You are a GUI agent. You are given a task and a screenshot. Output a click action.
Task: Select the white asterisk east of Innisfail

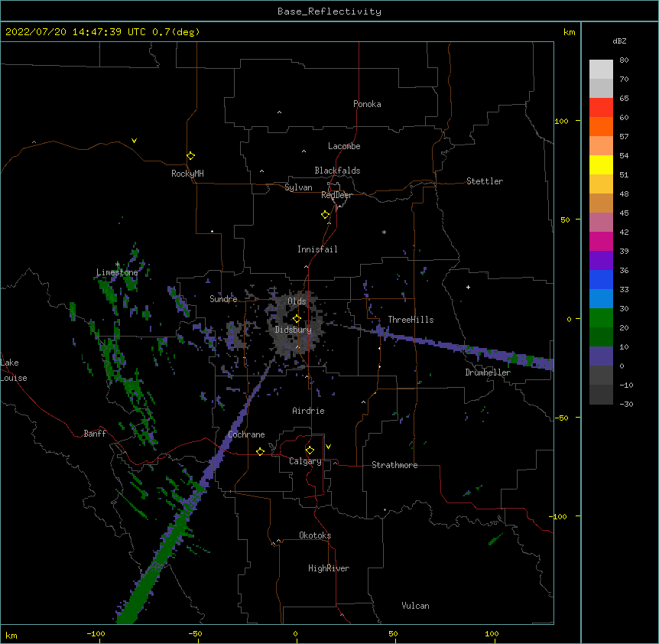point(384,233)
